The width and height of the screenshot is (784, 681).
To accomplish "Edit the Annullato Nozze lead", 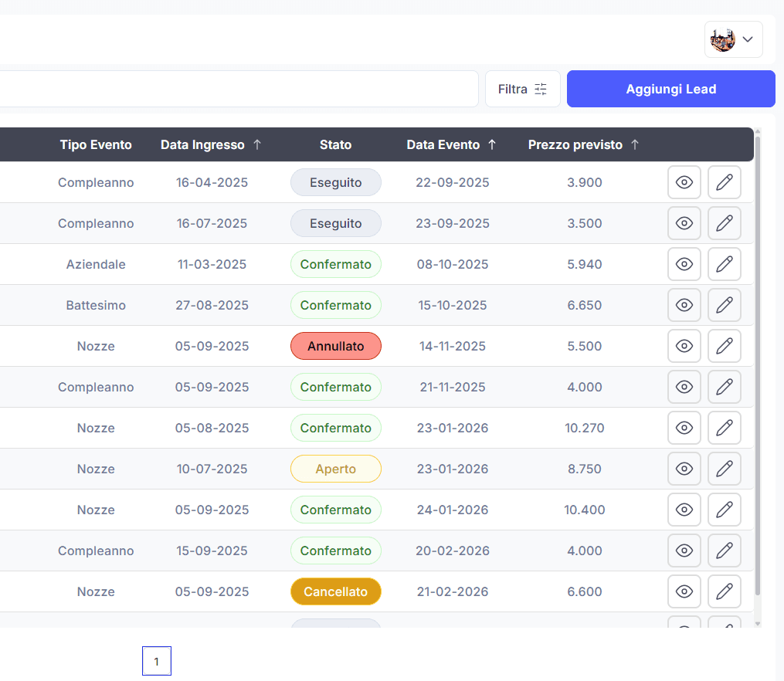I will click(x=724, y=346).
